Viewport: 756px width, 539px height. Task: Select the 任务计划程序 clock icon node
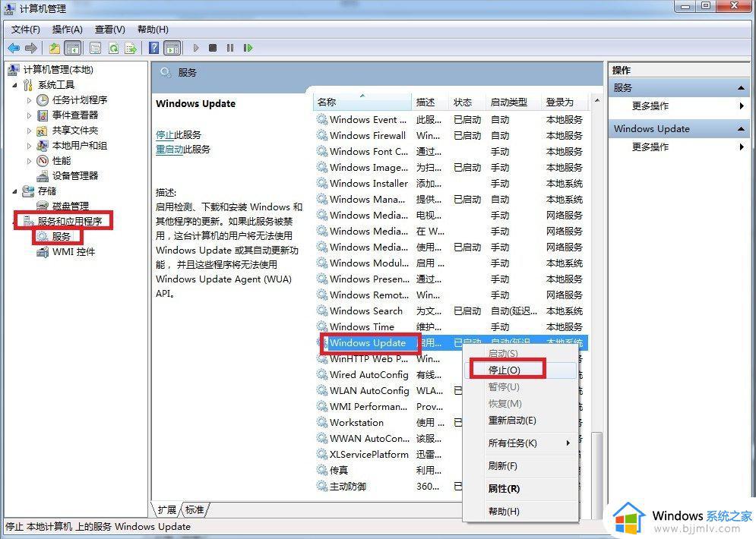[43, 99]
